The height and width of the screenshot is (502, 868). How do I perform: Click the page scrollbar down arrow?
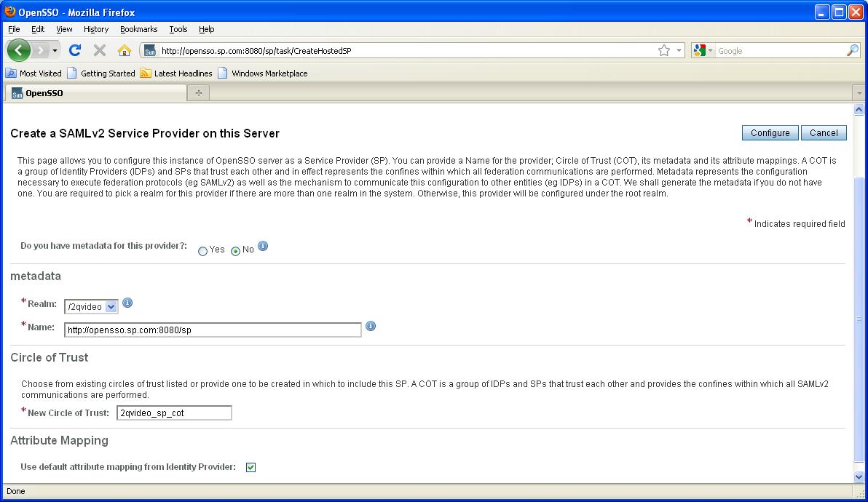point(859,477)
